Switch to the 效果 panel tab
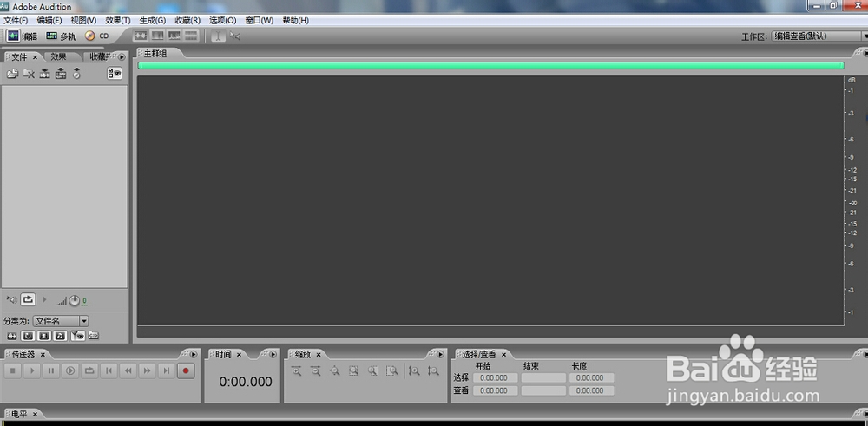This screenshot has height=426, width=868. (x=59, y=56)
